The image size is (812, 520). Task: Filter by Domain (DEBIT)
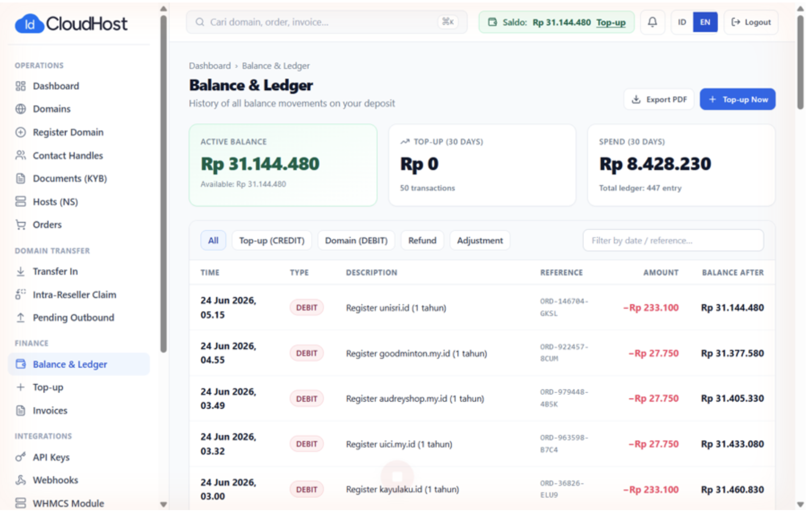356,241
